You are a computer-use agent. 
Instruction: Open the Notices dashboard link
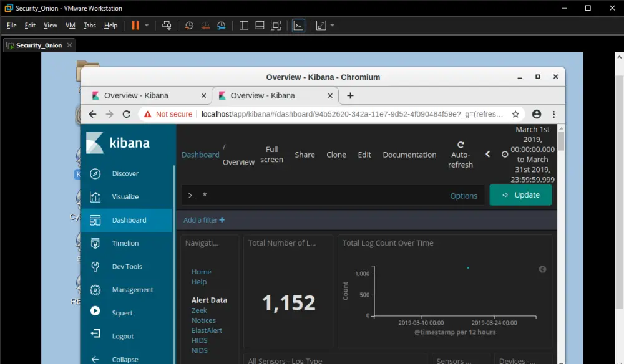click(x=203, y=320)
